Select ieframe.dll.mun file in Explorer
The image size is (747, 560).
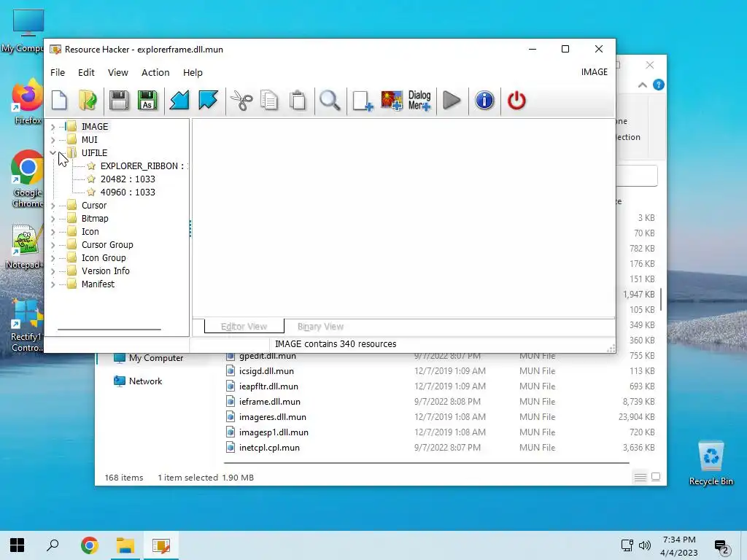(x=270, y=402)
